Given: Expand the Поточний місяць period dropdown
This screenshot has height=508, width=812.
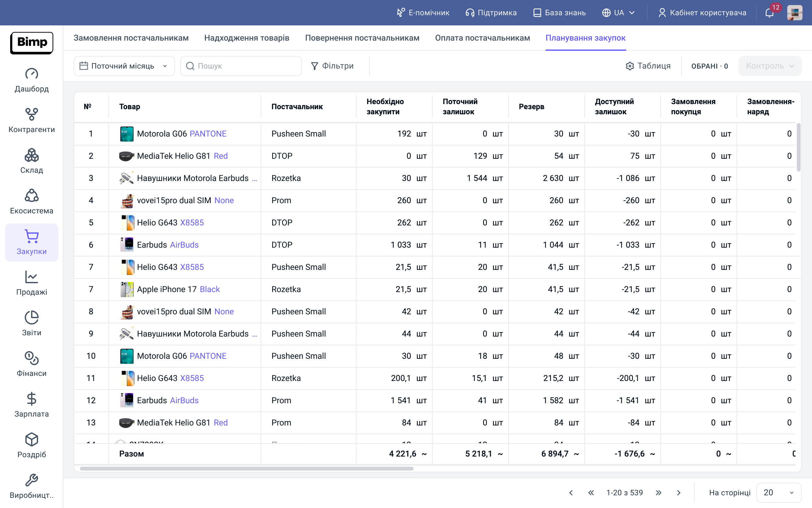Looking at the screenshot, I should [124, 66].
